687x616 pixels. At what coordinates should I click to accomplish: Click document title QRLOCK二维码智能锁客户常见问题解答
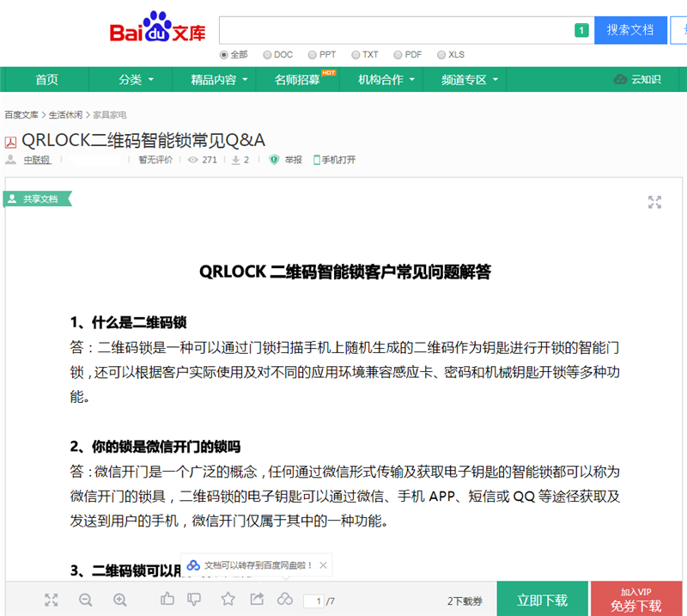point(345,271)
